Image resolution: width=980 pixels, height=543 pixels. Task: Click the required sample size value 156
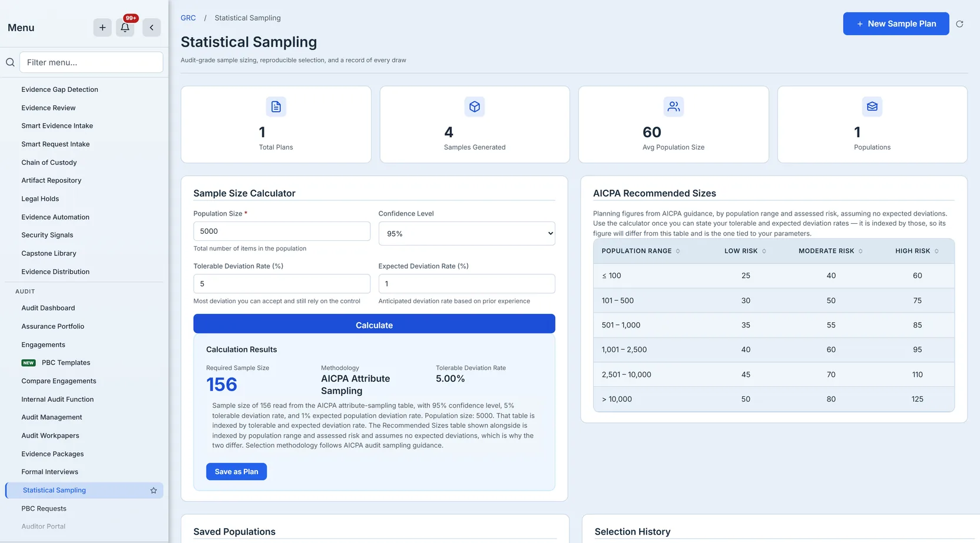[221, 385]
